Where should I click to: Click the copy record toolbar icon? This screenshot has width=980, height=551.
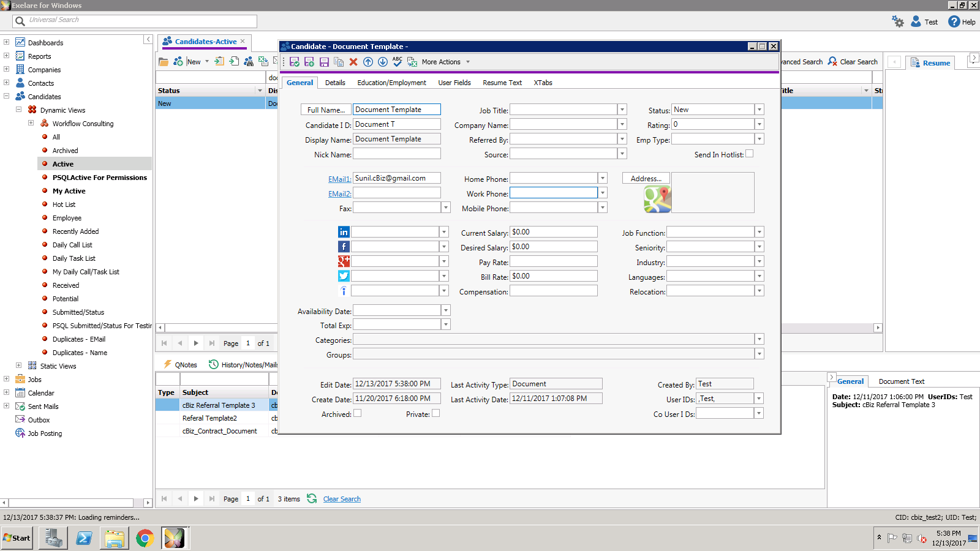[x=339, y=62]
